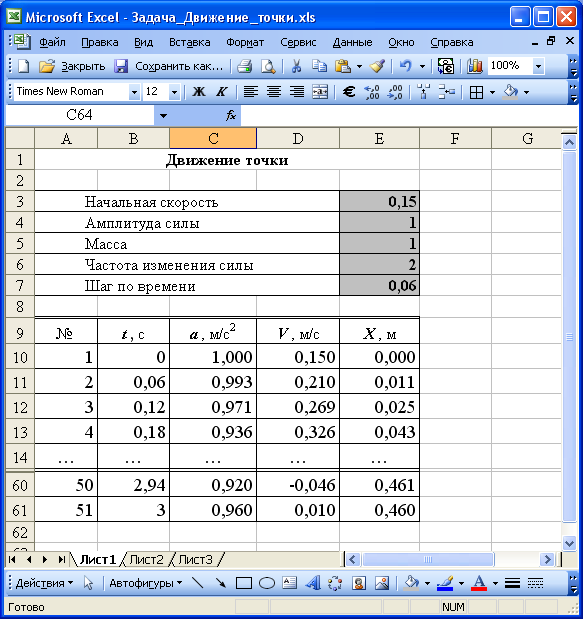Open the Файл menu
The height and width of the screenshot is (619, 583).
(52, 42)
